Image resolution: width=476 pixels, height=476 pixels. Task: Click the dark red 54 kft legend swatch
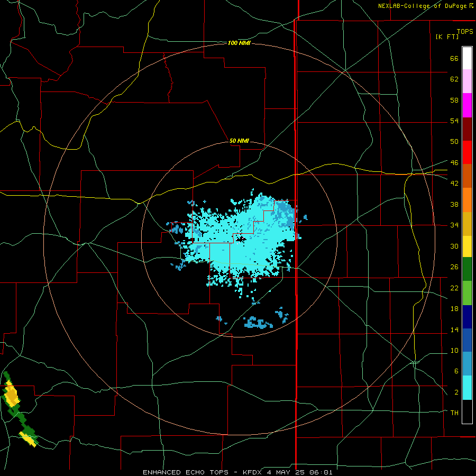[467, 129]
